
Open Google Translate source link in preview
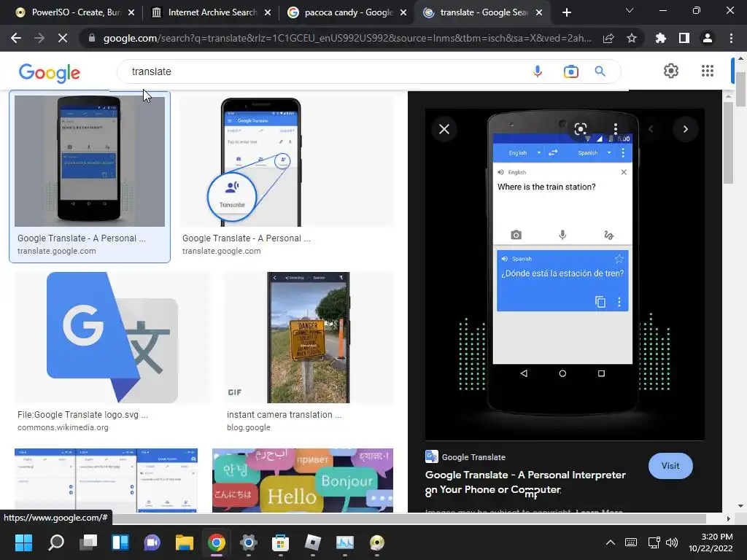tap(465, 456)
